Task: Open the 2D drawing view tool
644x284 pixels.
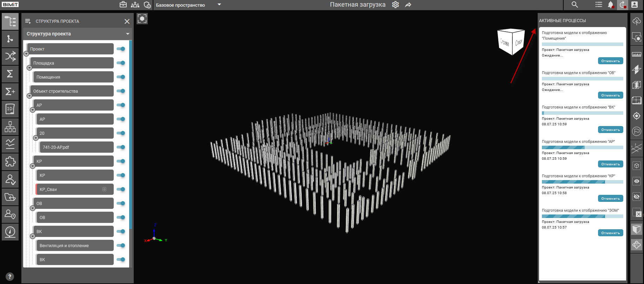Action: (x=10, y=109)
